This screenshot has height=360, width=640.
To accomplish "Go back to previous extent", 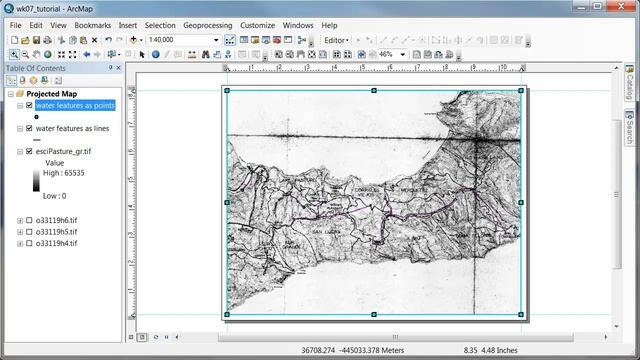I will click(87, 54).
